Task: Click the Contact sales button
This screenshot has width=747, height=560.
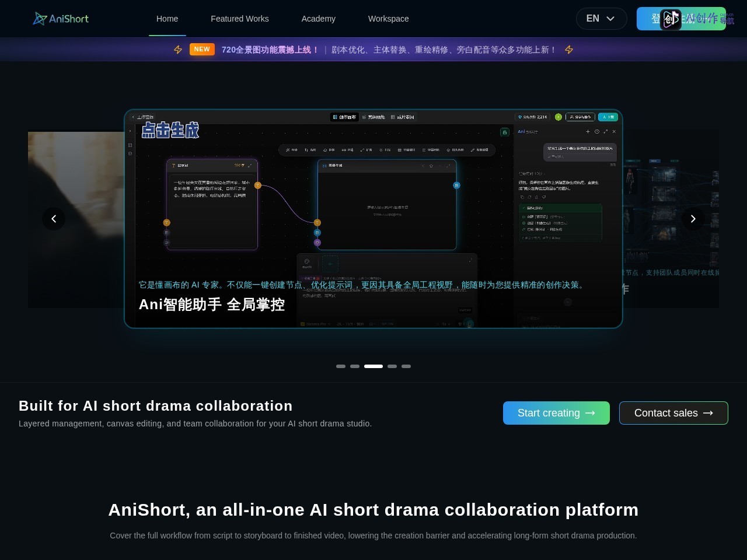Action: (673, 413)
